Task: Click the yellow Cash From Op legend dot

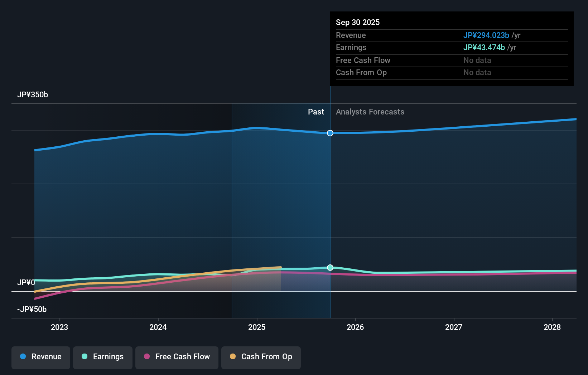Action: pos(233,357)
